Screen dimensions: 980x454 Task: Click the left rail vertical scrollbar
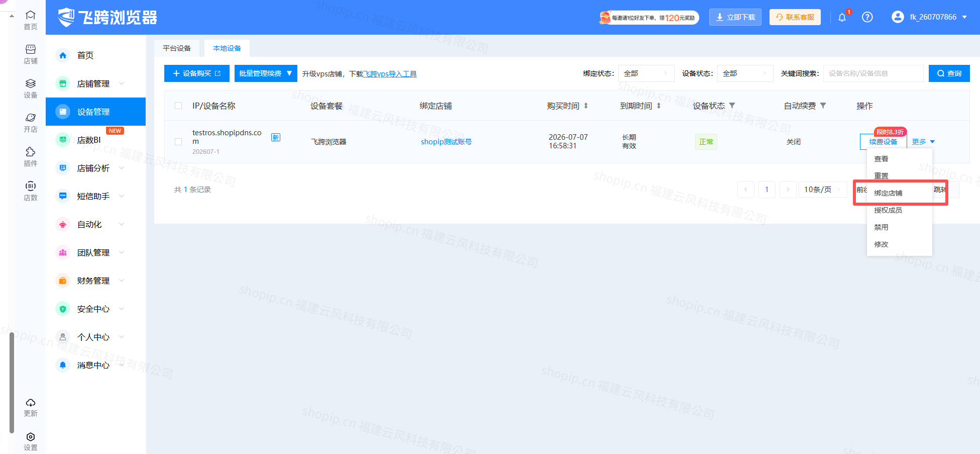click(12, 382)
